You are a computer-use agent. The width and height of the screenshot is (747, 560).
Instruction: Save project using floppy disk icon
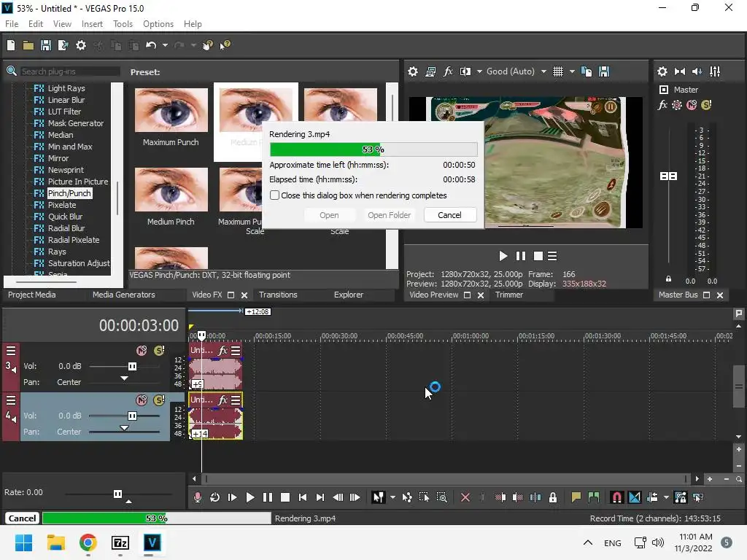click(x=46, y=45)
